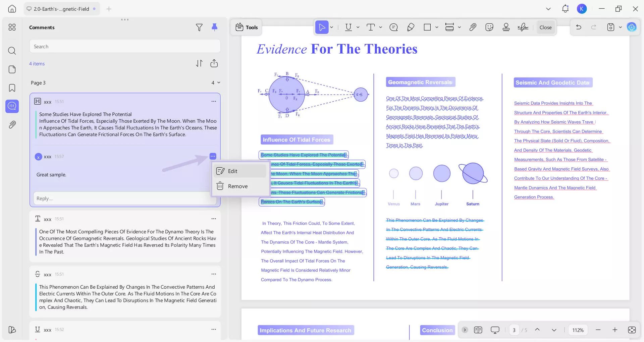Choose Edit from the comment menu

click(240, 171)
